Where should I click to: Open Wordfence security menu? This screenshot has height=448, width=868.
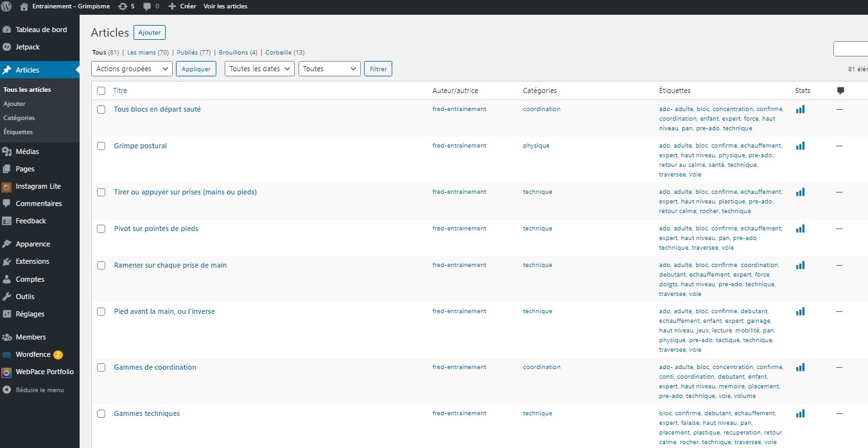pyautogui.click(x=33, y=354)
